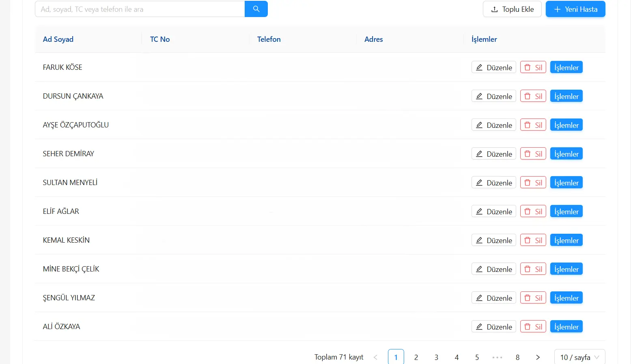Delete KEMAL KESKİN using Sil trash
This screenshot has height=364, width=631.
pos(533,240)
